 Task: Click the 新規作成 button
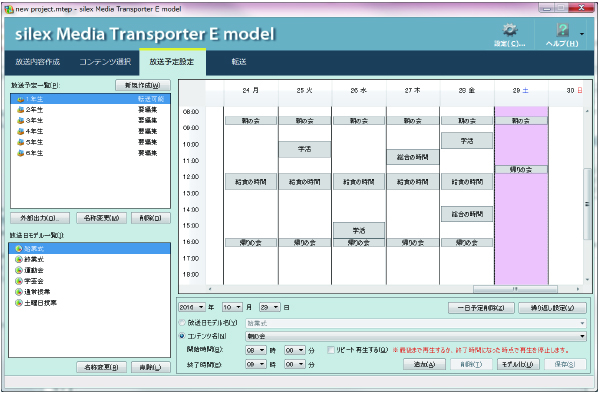(x=143, y=85)
